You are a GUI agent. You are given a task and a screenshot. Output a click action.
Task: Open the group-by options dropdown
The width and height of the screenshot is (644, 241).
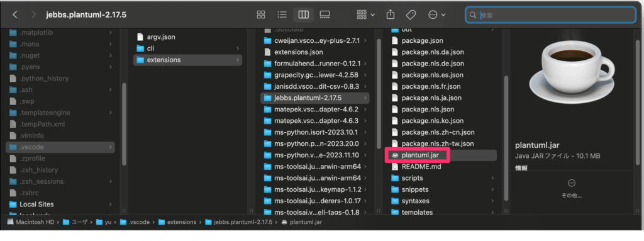(365, 15)
